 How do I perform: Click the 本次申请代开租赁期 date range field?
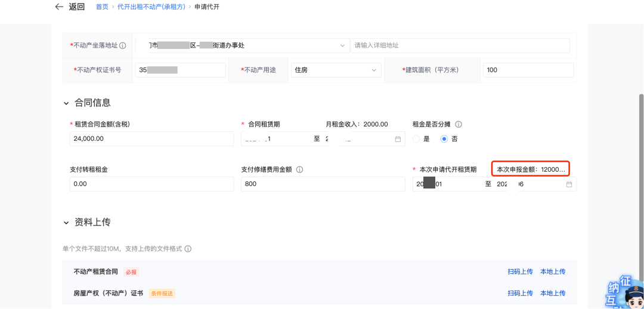494,184
